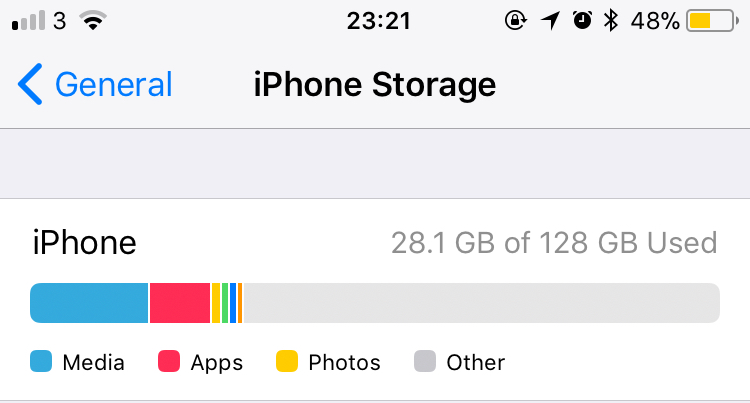This screenshot has height=403, width=750.
Task: Tap the blue Media legend swatch
Action: tap(41, 361)
